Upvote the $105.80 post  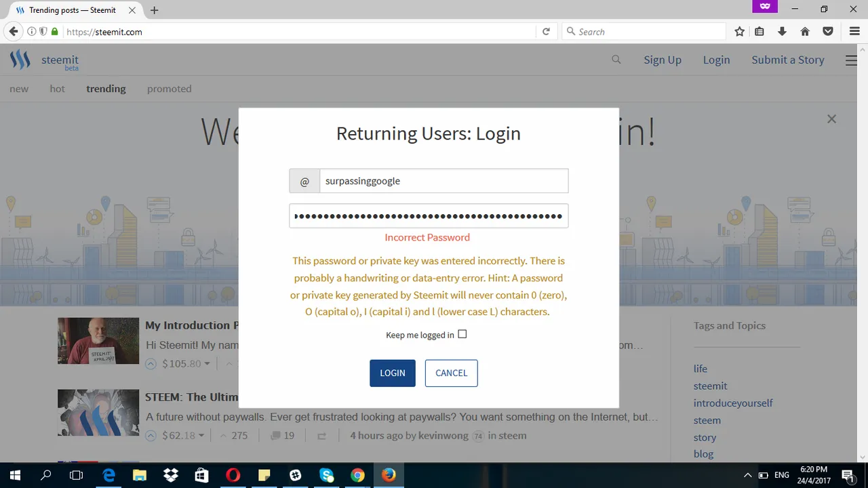click(151, 364)
